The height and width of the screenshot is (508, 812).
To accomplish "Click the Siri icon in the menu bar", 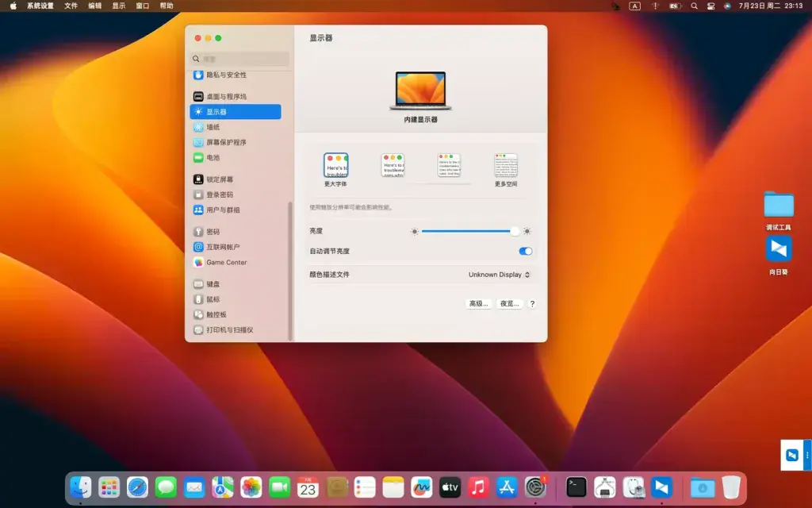I will click(727, 6).
